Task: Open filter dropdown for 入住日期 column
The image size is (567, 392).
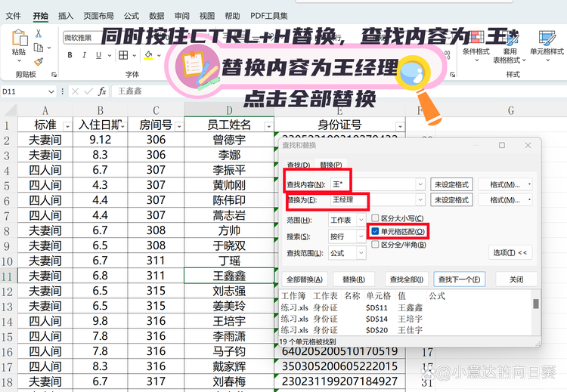Action: click(123, 126)
